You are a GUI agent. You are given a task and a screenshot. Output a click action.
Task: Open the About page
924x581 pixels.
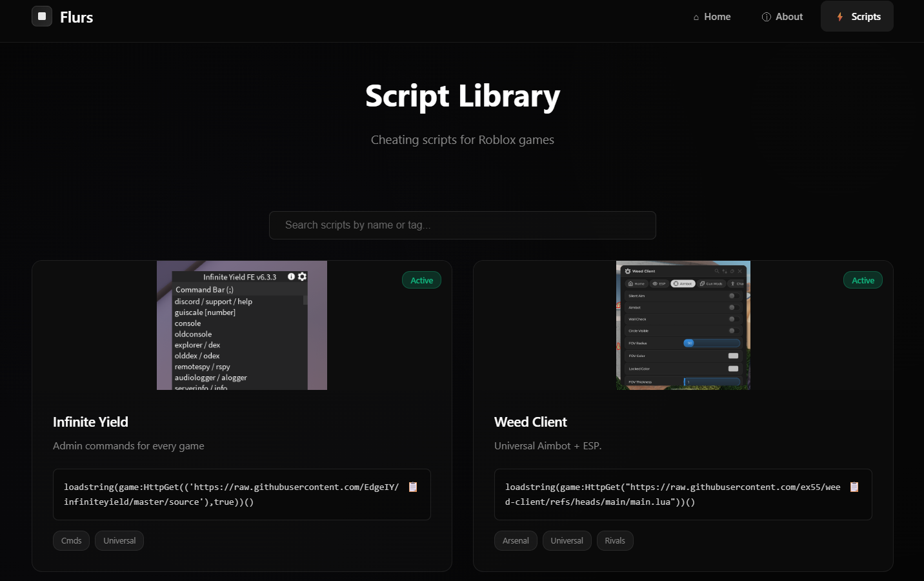(783, 17)
